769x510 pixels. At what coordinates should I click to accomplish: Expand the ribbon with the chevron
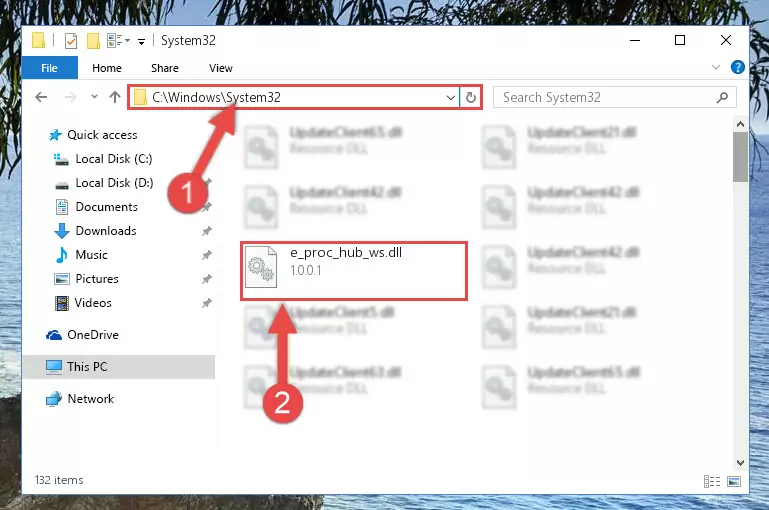716,67
